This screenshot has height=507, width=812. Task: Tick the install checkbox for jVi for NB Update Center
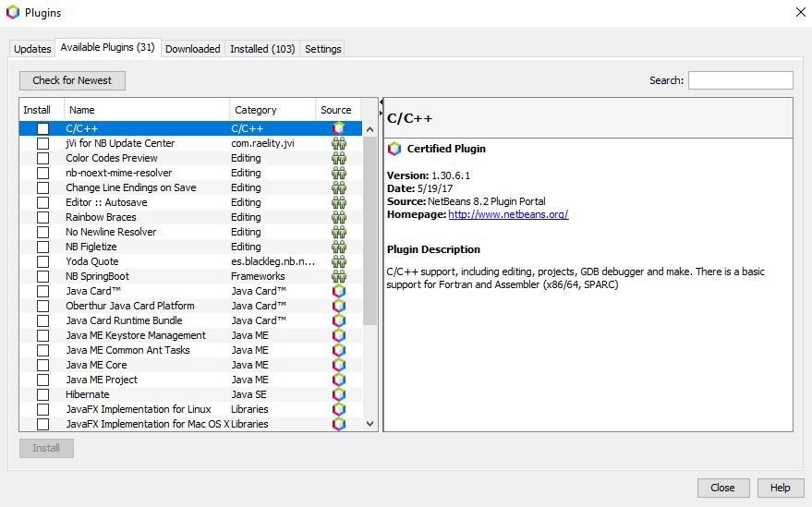point(43,143)
